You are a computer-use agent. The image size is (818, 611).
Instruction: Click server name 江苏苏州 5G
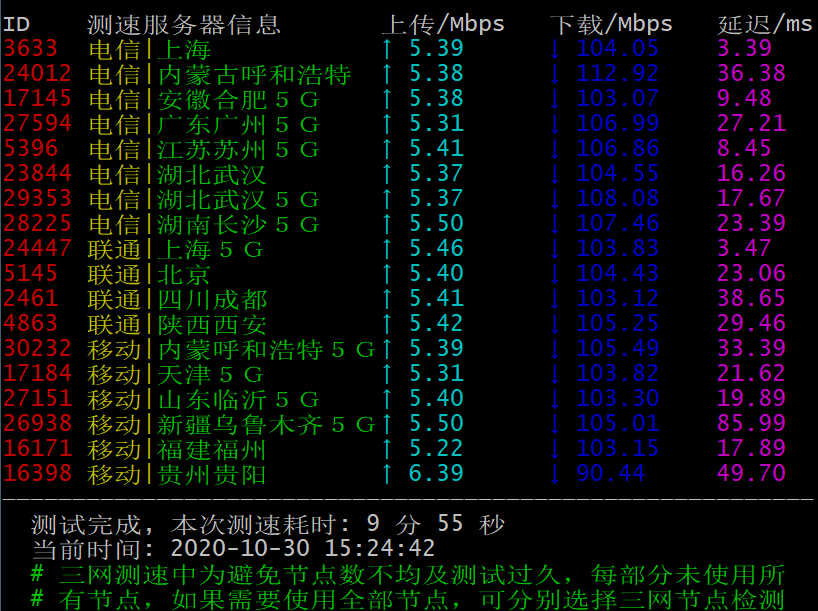(238, 149)
